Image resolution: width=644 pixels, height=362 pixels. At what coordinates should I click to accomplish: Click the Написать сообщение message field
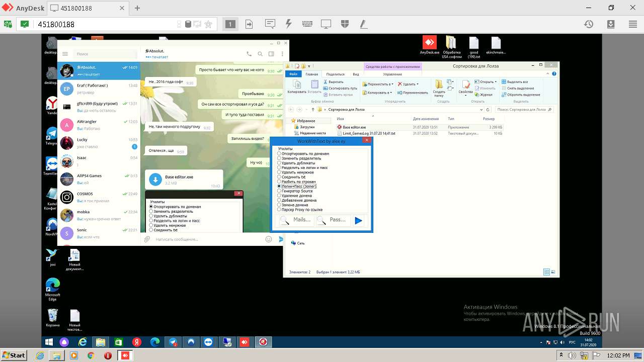click(x=209, y=239)
